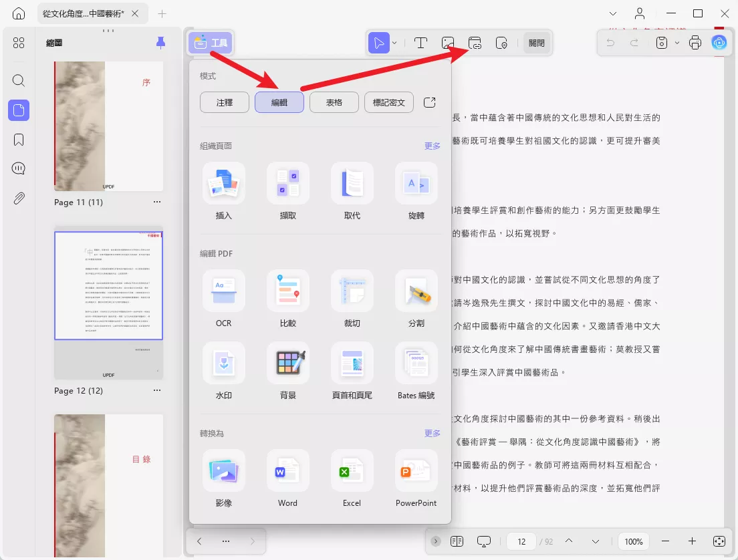Switch to 注釋 mode
The height and width of the screenshot is (560, 738).
coord(225,102)
